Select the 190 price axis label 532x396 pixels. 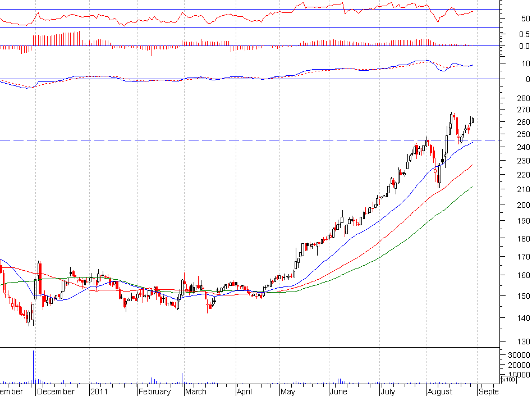tap(523, 221)
